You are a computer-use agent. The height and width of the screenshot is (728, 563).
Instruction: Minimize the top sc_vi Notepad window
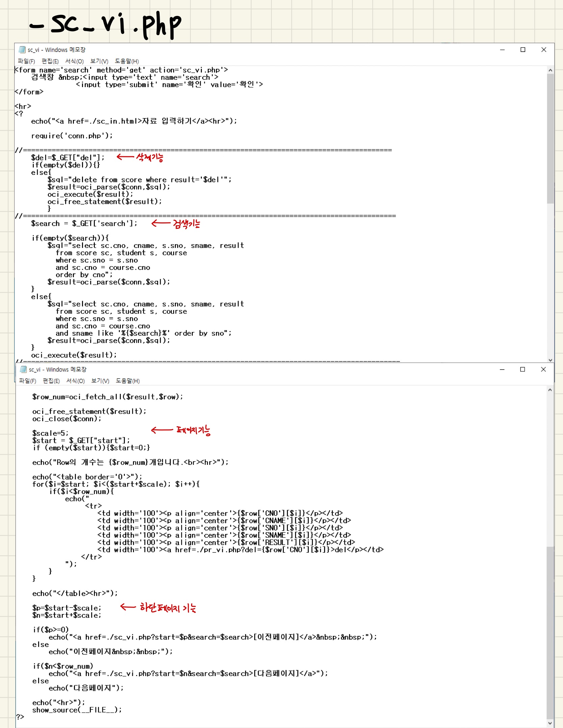point(502,50)
